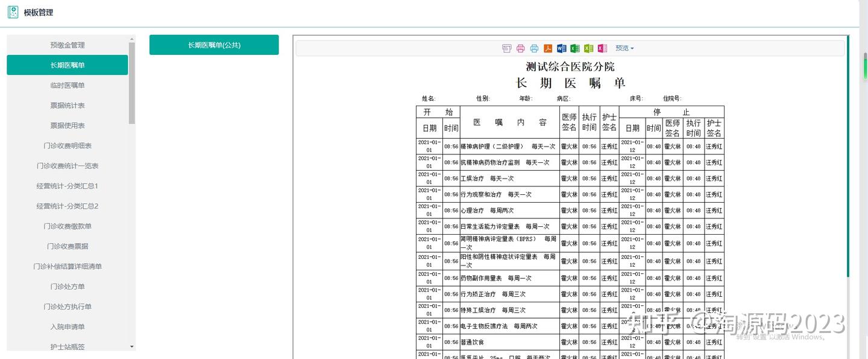This screenshot has width=868, height=359.
Task: Click 简明精神病评定量表(BPRS) cell
Action: (510, 243)
